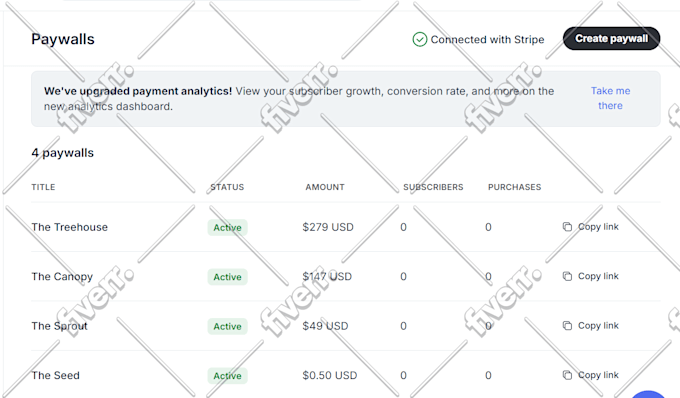Click Active status badge for The Sprout

(227, 326)
